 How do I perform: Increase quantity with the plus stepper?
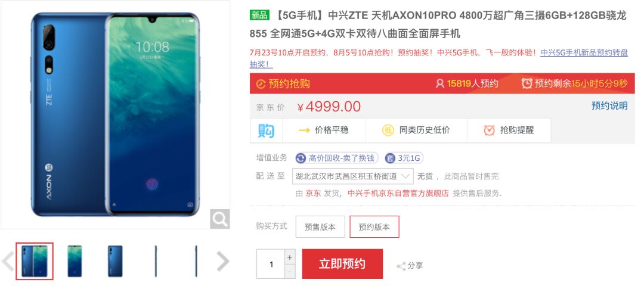[290, 257]
